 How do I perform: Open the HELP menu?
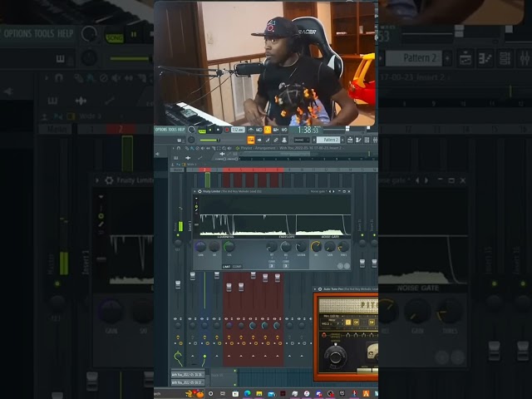[x=181, y=130]
